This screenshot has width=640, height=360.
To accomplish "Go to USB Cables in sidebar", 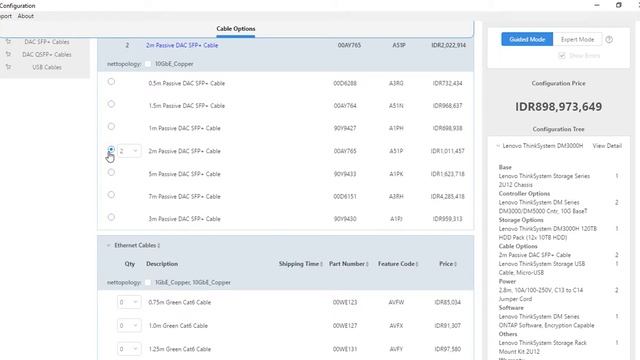I will pos(47,67).
